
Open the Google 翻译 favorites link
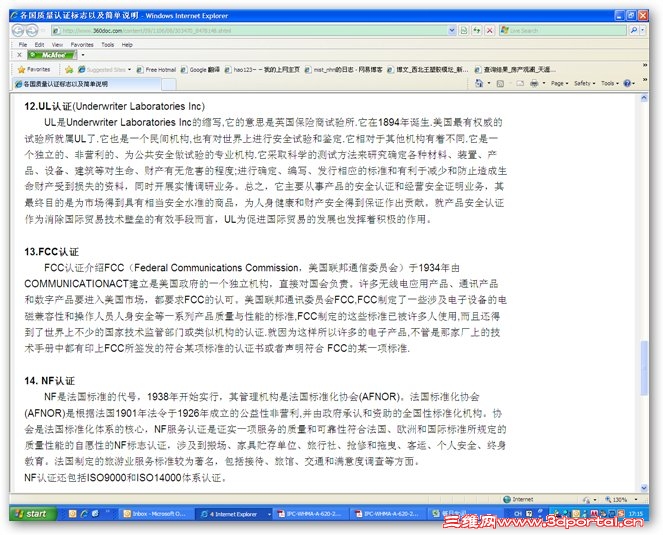click(x=200, y=69)
